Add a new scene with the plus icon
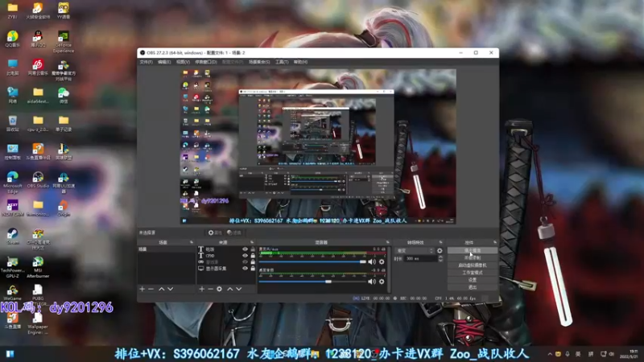 click(x=142, y=289)
